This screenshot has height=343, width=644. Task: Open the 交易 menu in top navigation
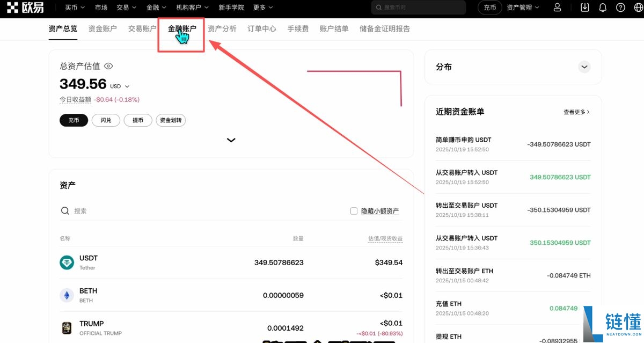tap(125, 8)
